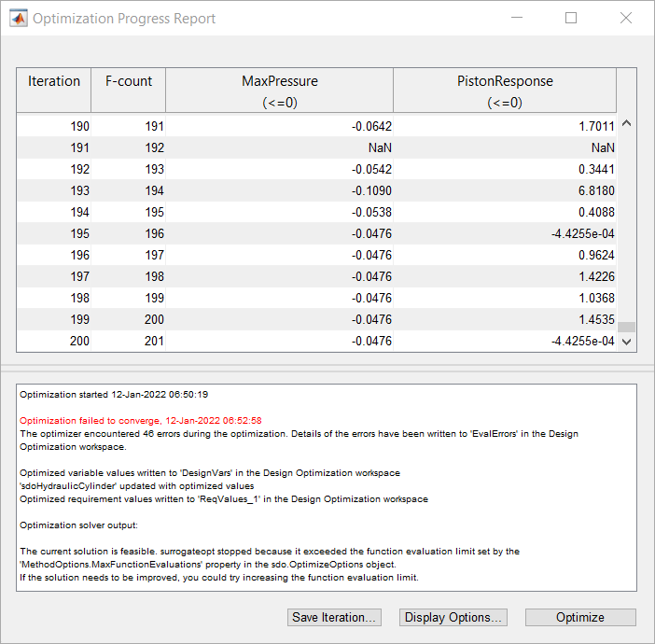This screenshot has width=655, height=644.
Task: Click -4.4255e-04 in iteration 200 row
Action: (x=505, y=341)
